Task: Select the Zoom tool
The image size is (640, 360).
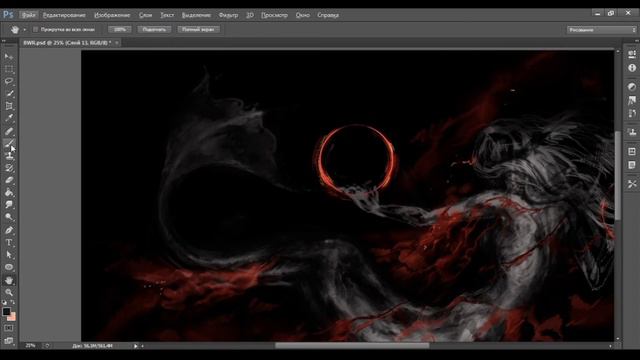Action: (x=9, y=292)
